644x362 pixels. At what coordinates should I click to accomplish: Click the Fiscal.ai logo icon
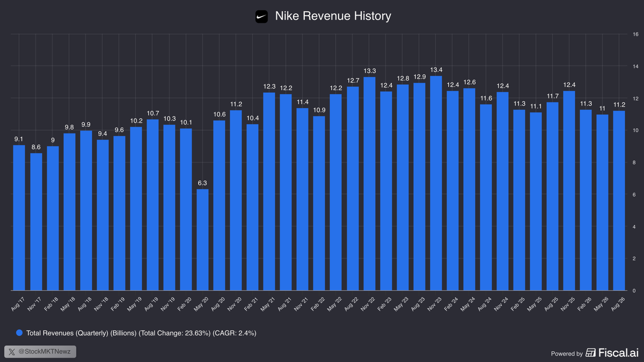click(x=591, y=353)
